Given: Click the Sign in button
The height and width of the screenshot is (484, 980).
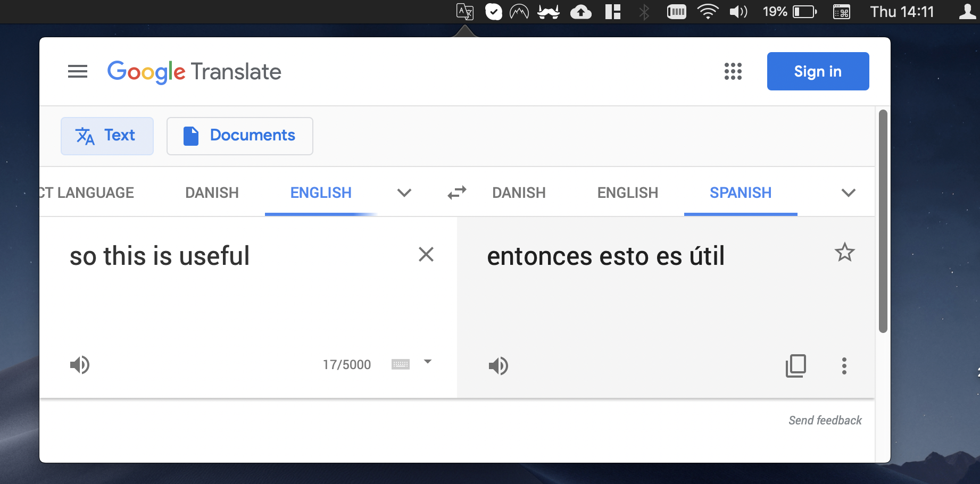Looking at the screenshot, I should click(818, 71).
